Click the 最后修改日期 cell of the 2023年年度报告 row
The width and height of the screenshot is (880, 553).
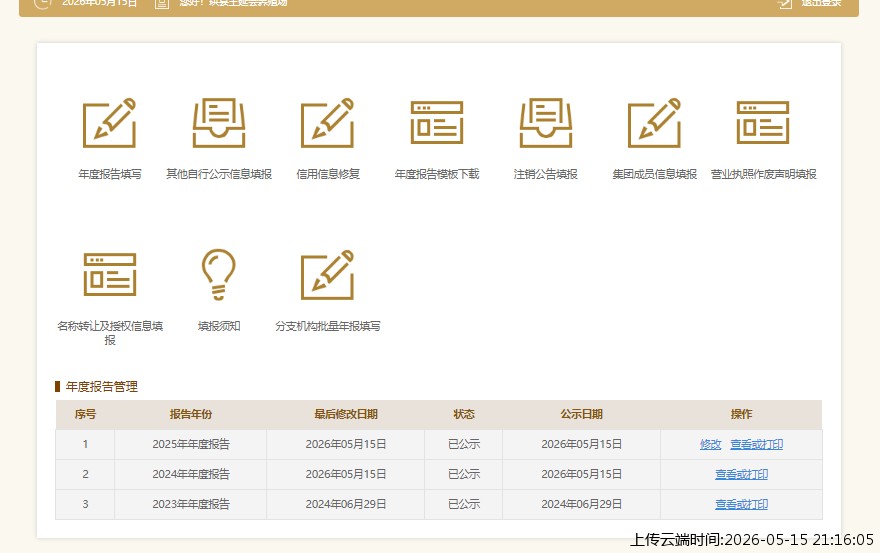pos(346,504)
